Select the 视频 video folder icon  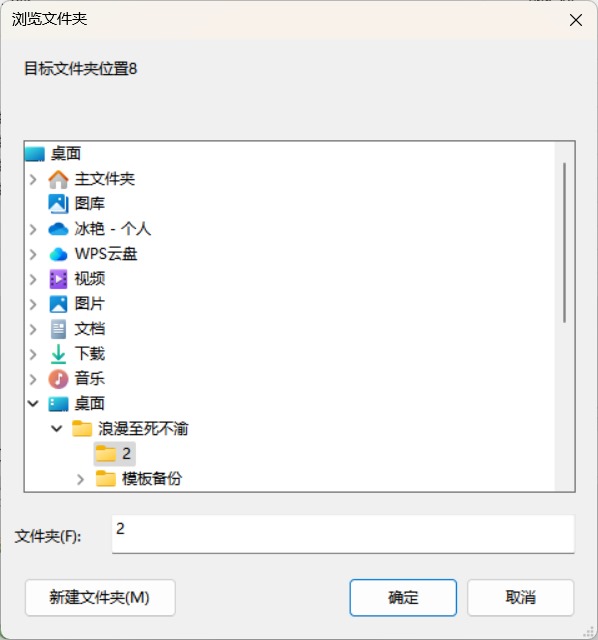[x=58, y=279]
